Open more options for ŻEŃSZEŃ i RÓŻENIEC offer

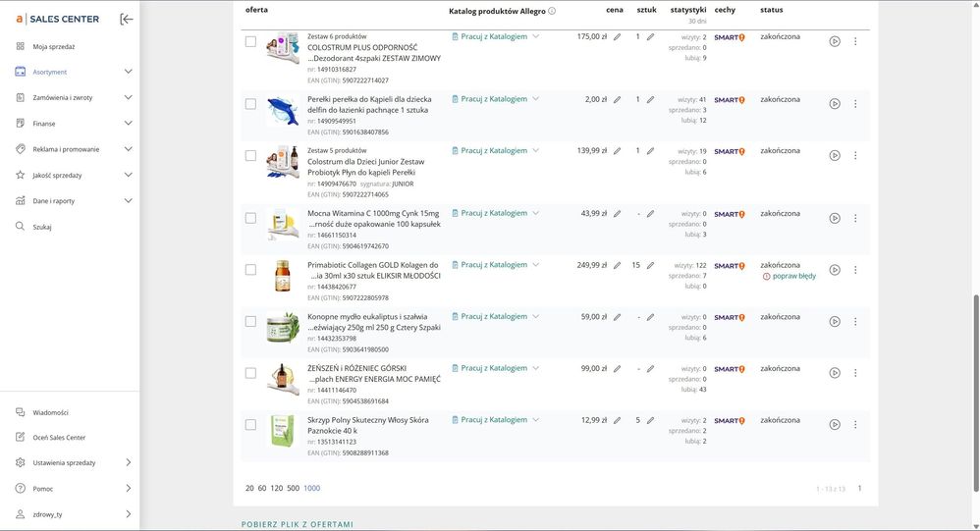[855, 373]
